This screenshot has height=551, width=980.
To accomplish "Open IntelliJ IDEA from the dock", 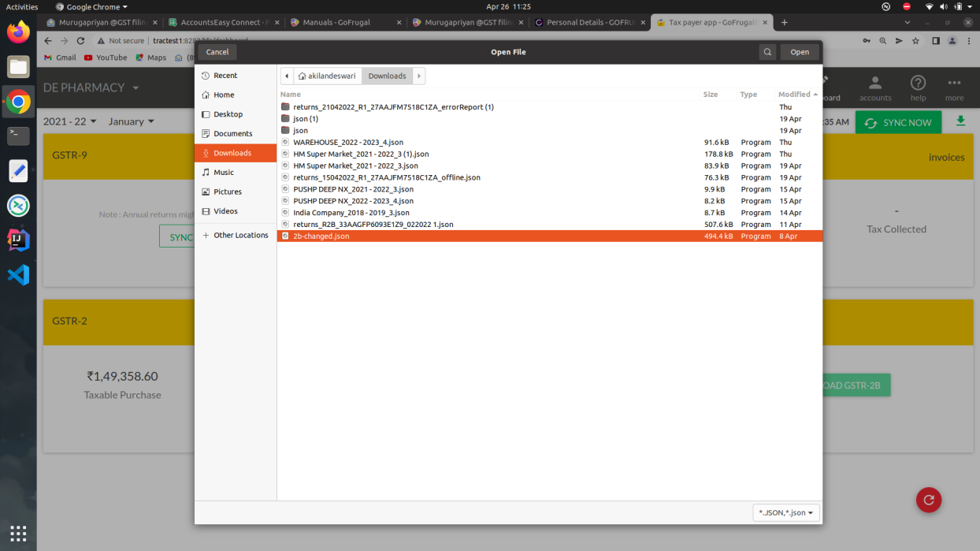I will (18, 240).
